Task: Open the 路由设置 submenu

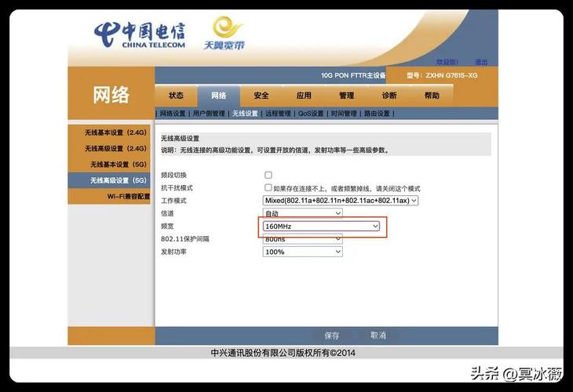Action: pyautogui.click(x=377, y=114)
